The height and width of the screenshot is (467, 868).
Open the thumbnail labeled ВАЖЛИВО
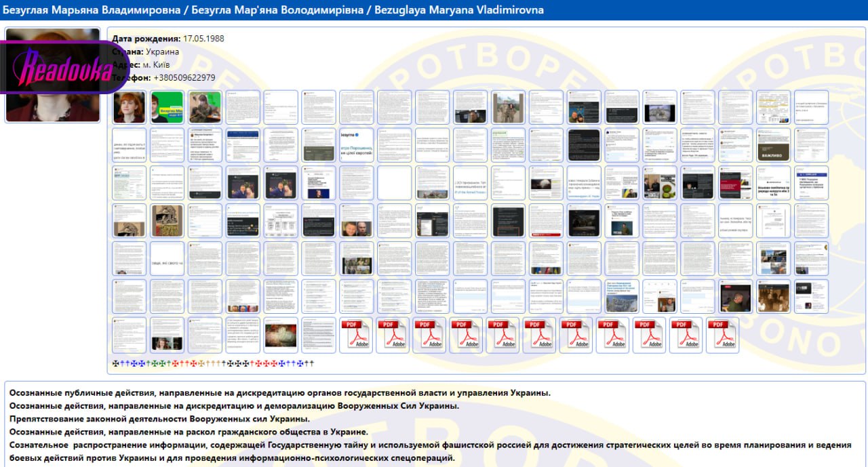[774, 145]
